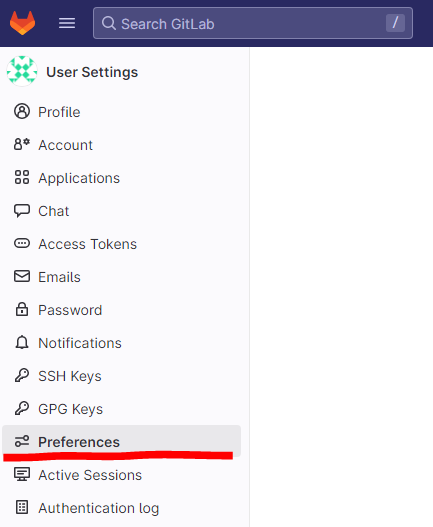Click the Search GitLab field

tap(252, 23)
